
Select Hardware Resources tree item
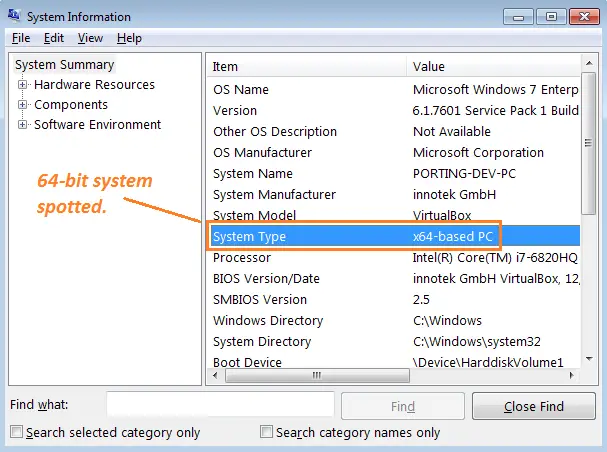click(94, 84)
